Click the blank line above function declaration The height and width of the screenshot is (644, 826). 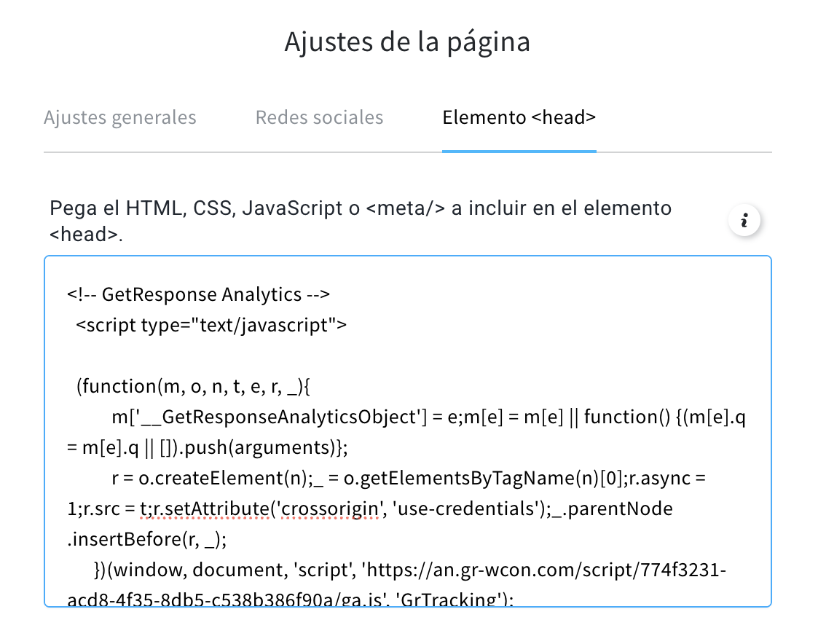[408, 356]
